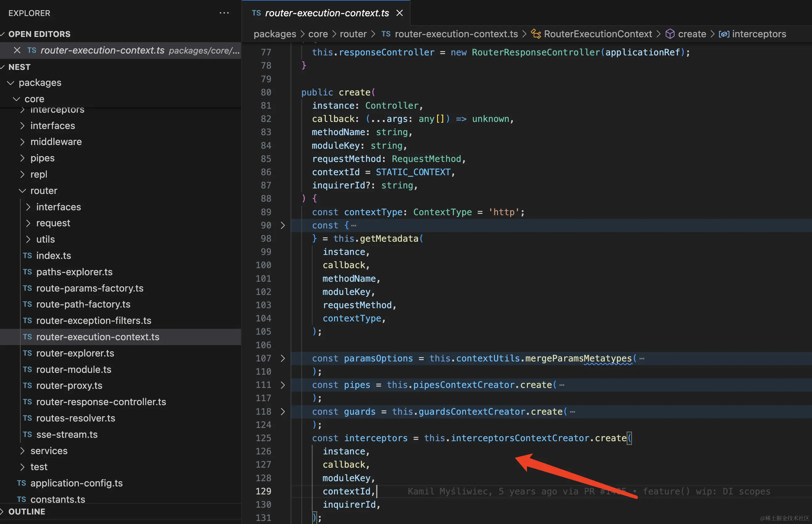Click the TS icon beside sse-stream.ts

tap(28, 434)
